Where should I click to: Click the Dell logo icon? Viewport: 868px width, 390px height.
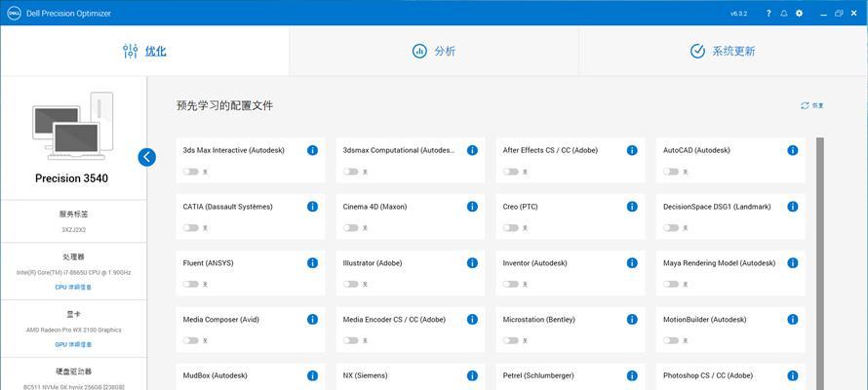(x=14, y=14)
